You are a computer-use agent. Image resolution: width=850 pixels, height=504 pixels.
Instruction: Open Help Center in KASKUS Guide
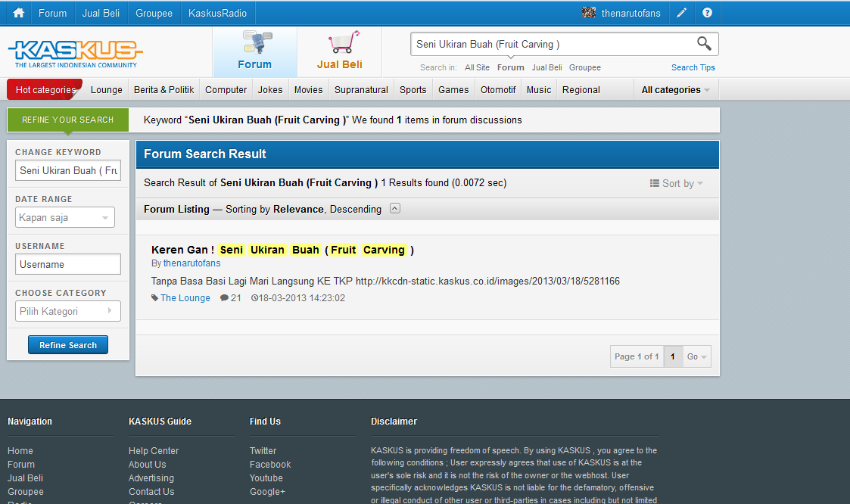point(154,451)
